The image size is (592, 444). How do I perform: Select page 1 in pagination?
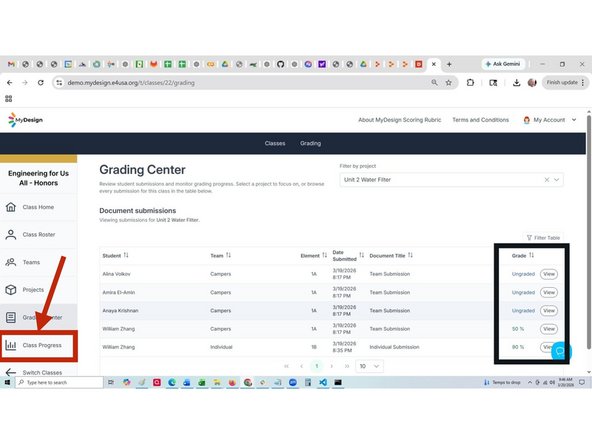point(317,366)
